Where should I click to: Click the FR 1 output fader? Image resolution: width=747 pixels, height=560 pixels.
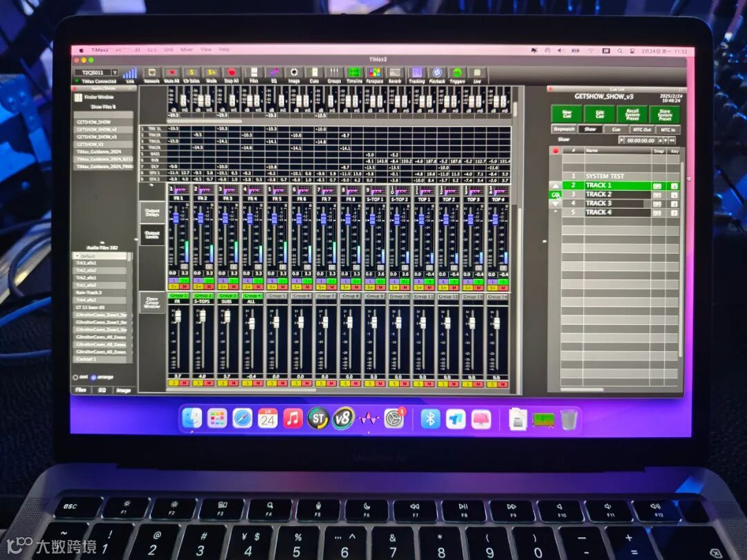[x=176, y=218]
